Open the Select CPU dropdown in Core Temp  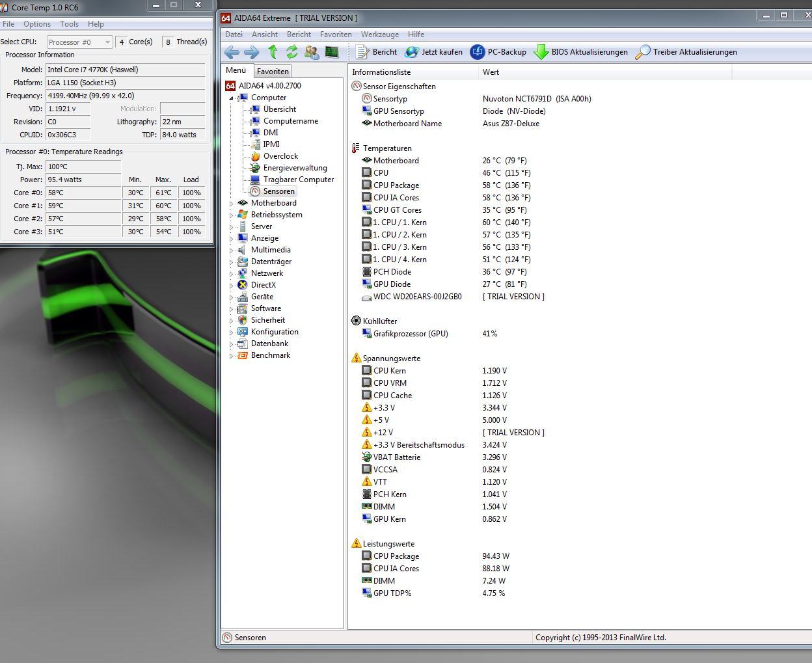tap(79, 42)
